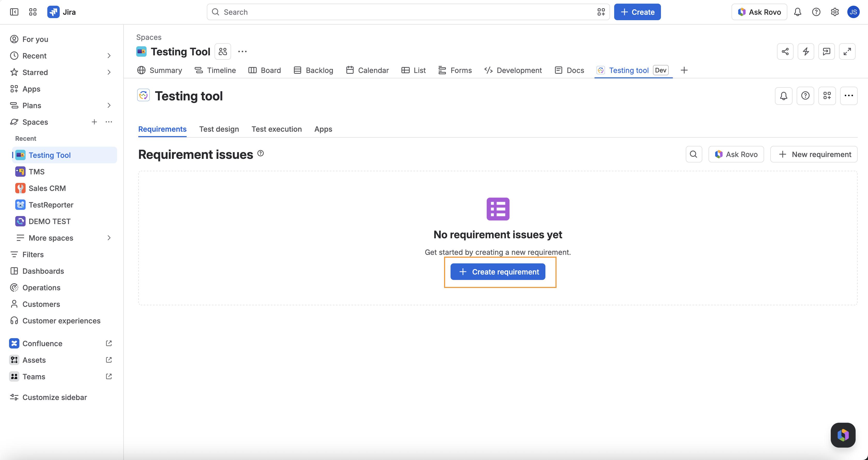
Task: Click the Jira logo
Action: (62, 12)
